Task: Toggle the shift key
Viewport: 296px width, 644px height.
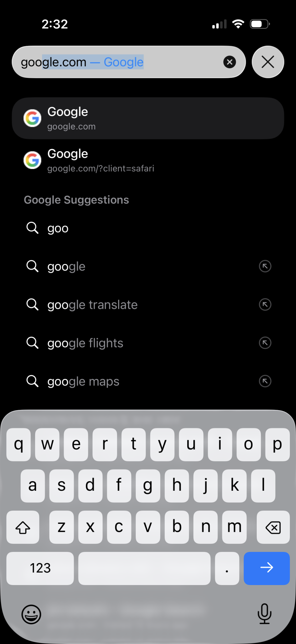Action: pyautogui.click(x=23, y=527)
